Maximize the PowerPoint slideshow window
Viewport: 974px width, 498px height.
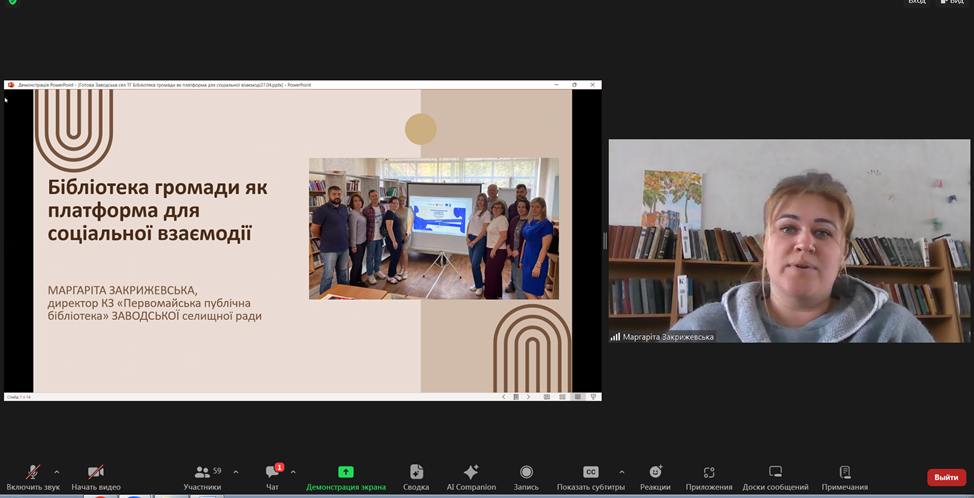(574, 84)
